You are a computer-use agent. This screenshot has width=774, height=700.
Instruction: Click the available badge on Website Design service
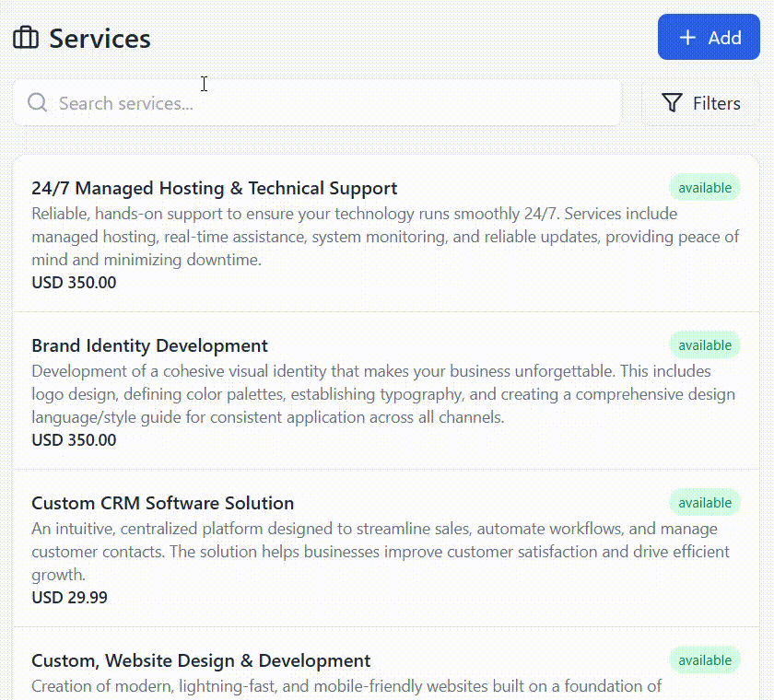click(x=705, y=659)
